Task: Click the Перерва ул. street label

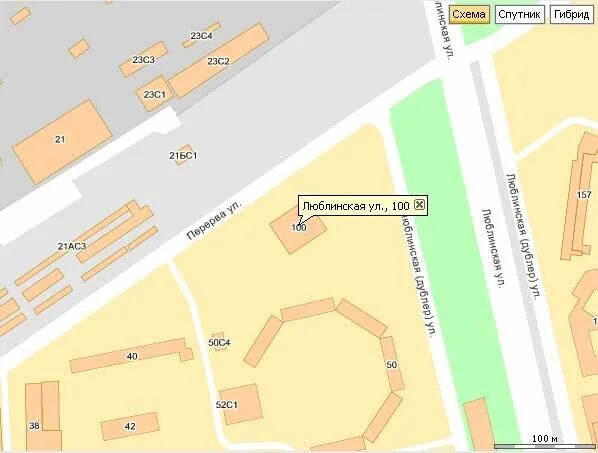Action: pyautogui.click(x=214, y=221)
